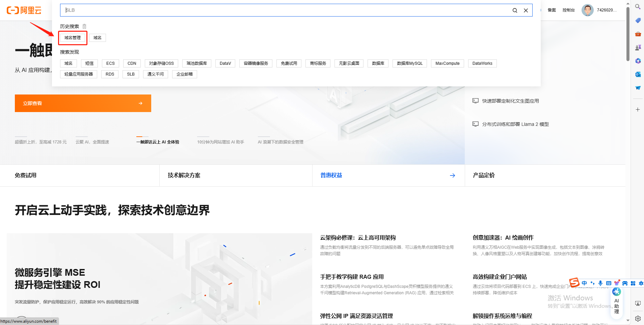Viewport: 644px width, 325px height.
Task: Open Sogou skin shirt icon
Action: [x=617, y=283]
